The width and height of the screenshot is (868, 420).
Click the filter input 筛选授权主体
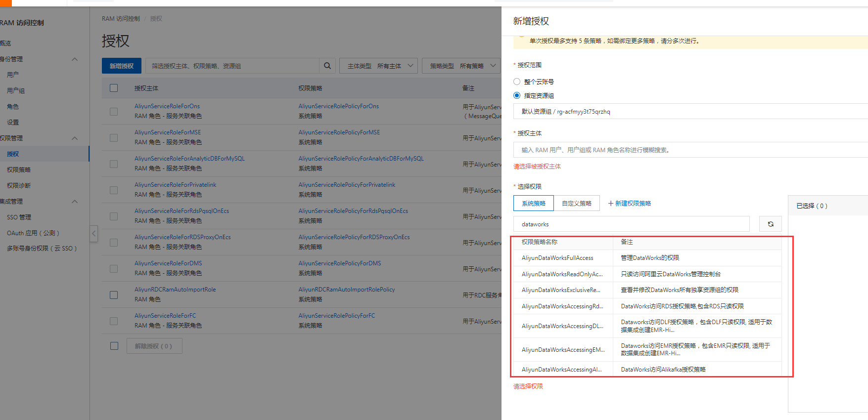click(x=232, y=66)
